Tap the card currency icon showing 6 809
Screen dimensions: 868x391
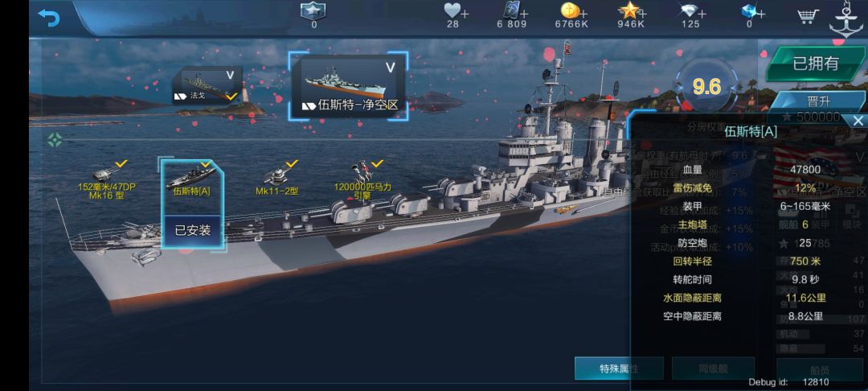[x=513, y=11]
